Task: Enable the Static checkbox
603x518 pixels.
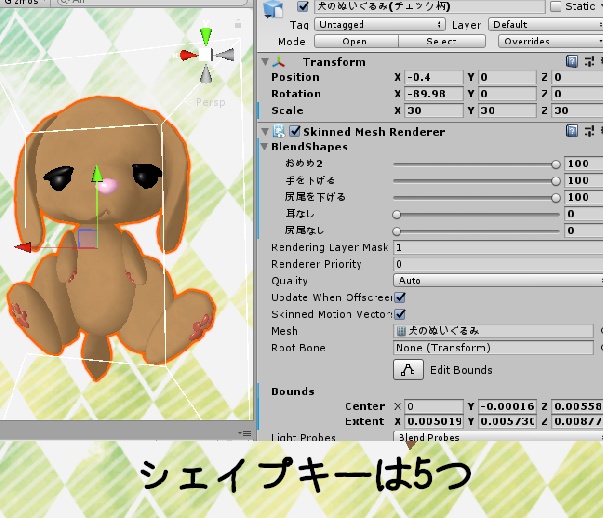Action: click(x=555, y=7)
